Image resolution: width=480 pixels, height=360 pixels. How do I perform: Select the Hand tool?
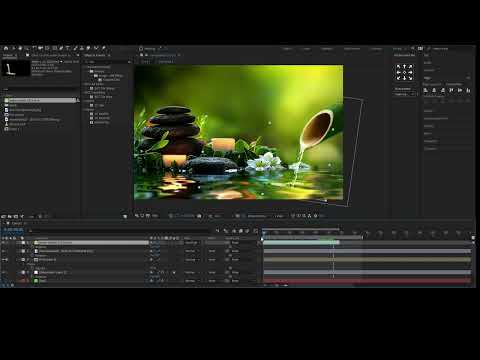(x=20, y=48)
